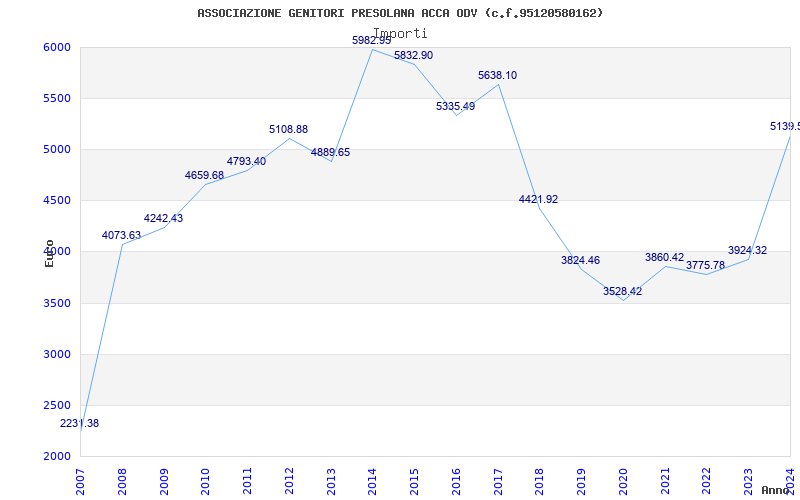Click the Anno x-axis title
This screenshot has width=800, height=500.
(776, 490)
